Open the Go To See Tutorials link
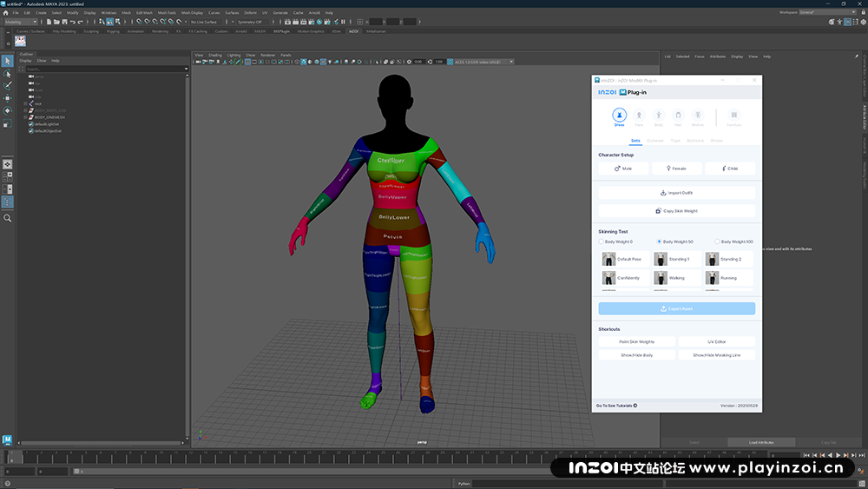 pyautogui.click(x=616, y=406)
